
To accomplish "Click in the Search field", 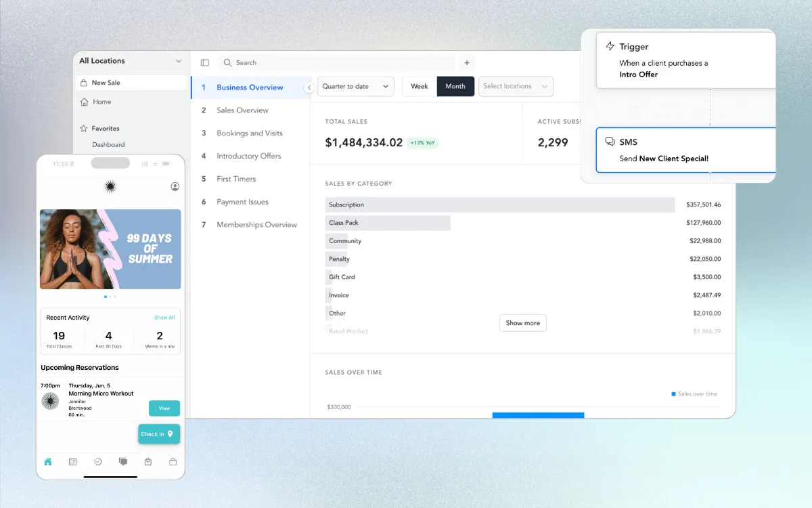I will pyautogui.click(x=338, y=62).
